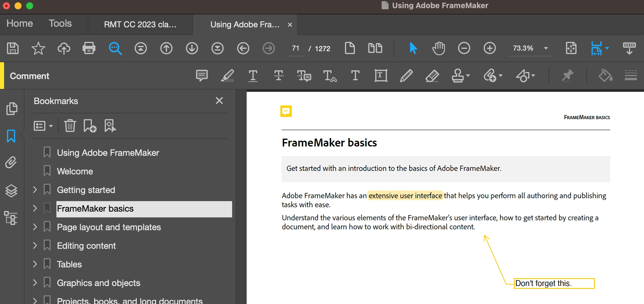Print the document with the printer icon
Viewport: 644px width, 304px height.
pyautogui.click(x=89, y=48)
